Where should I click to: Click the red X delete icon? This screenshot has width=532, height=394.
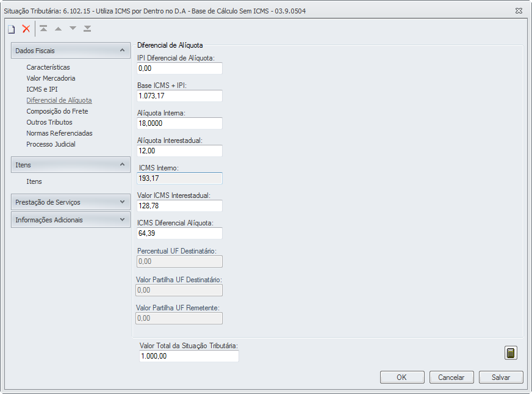pyautogui.click(x=26, y=29)
